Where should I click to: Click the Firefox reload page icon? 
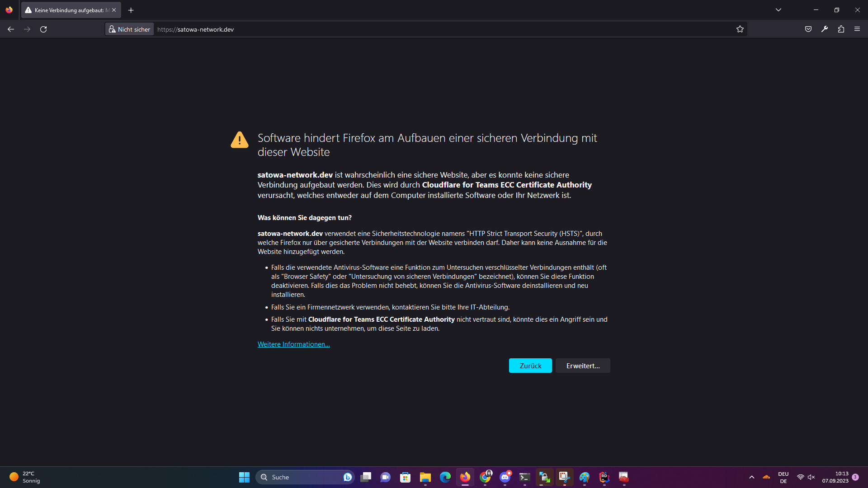(x=43, y=29)
